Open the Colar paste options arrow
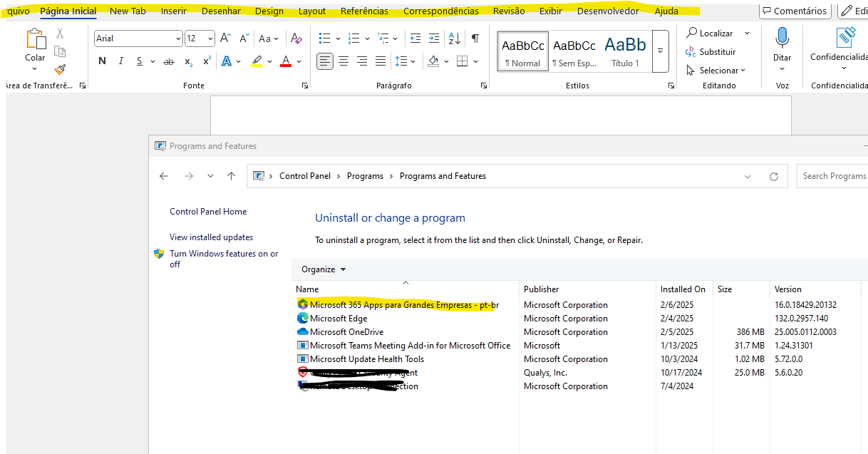 [35, 69]
